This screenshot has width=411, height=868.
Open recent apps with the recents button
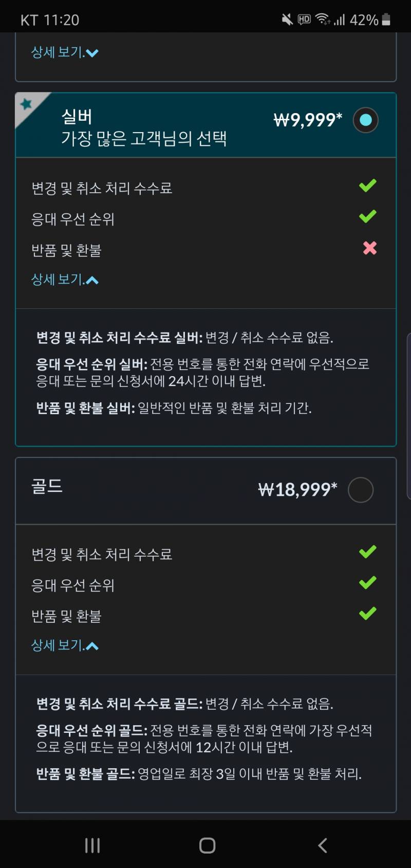click(x=92, y=844)
